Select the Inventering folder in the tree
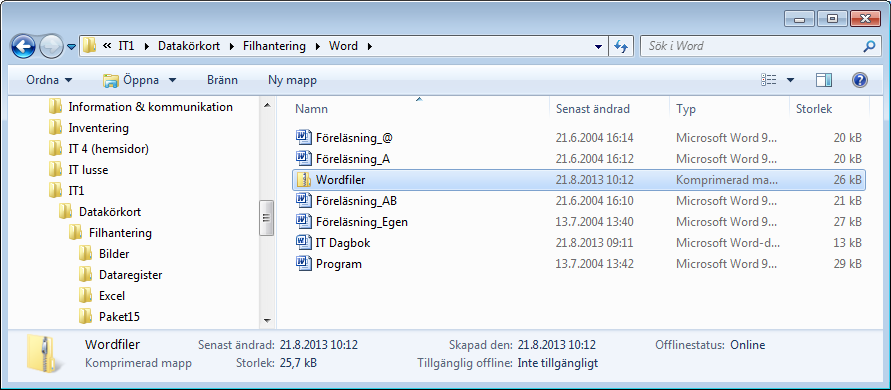 point(98,128)
